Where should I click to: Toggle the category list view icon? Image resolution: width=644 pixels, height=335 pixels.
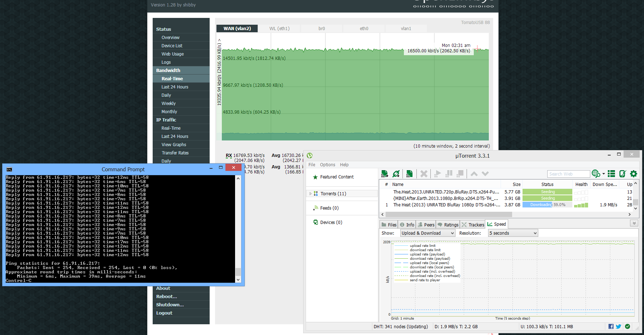[x=611, y=174]
